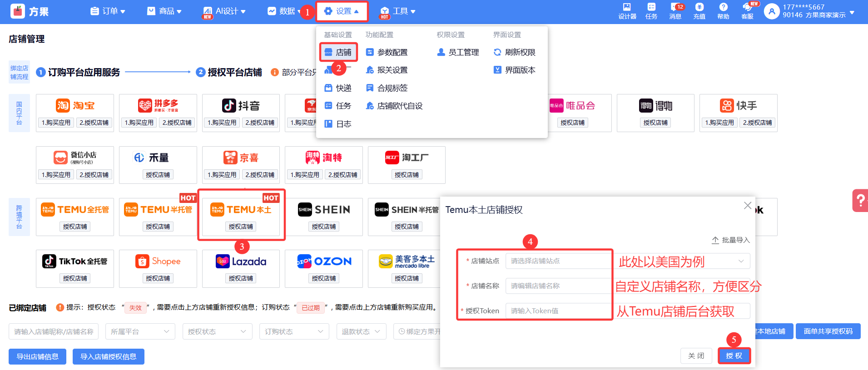Click the SHEIN platform logo

pyautogui.click(x=324, y=209)
